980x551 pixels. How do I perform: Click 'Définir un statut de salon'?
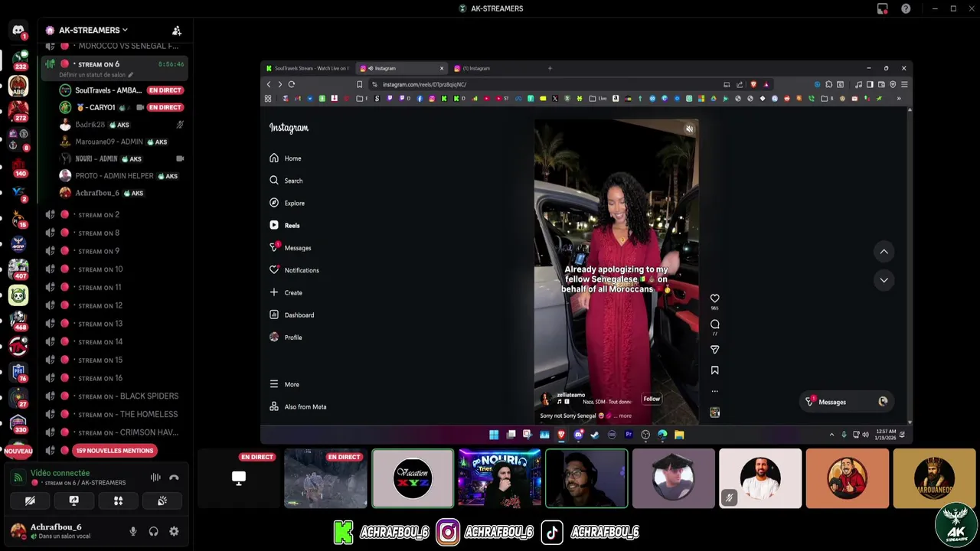pos(96,75)
